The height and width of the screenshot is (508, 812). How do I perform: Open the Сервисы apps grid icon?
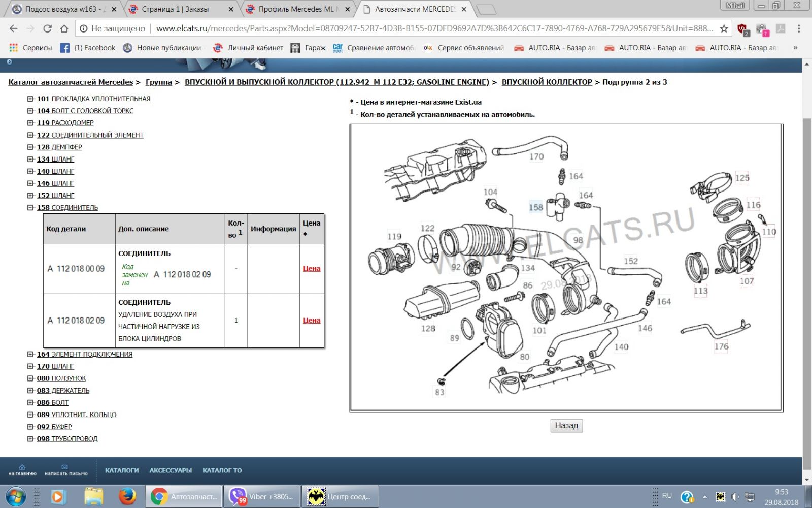click(14, 48)
